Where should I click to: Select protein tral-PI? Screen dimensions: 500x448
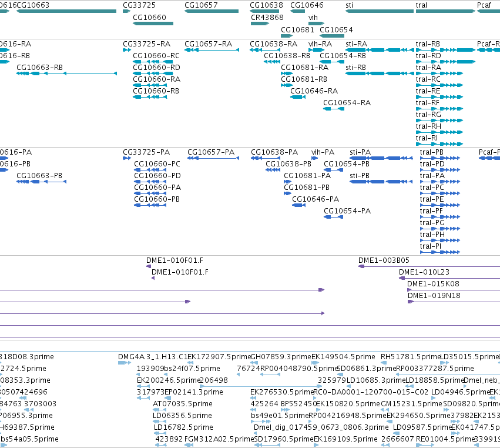440,252
